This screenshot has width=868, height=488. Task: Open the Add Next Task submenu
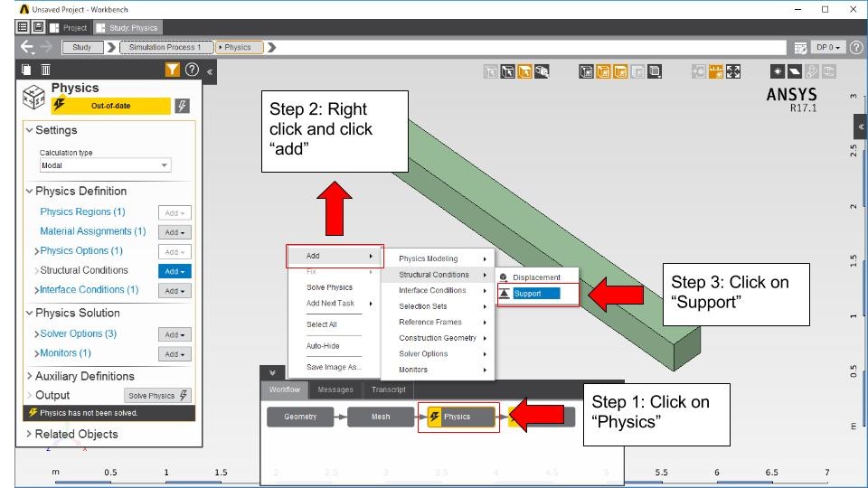coord(335,304)
